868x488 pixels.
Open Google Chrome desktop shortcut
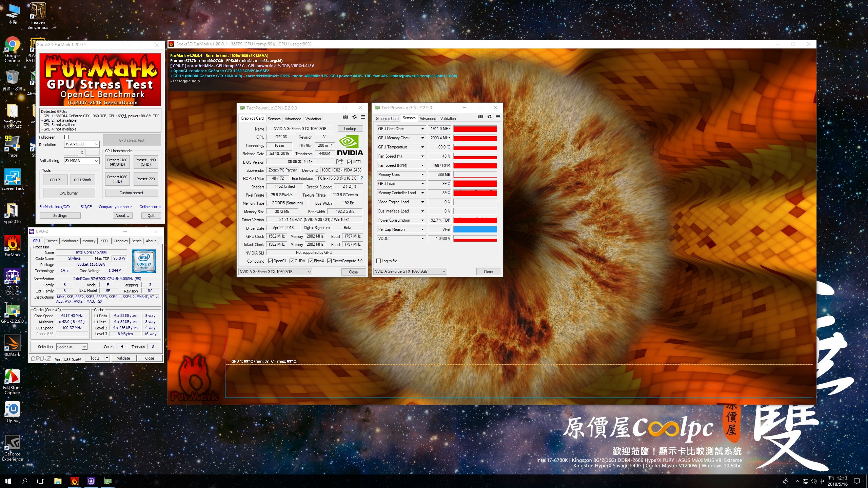click(x=12, y=50)
